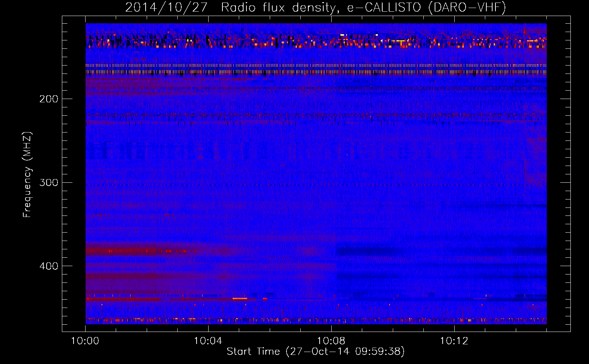Click the plot title 'Radio flux density, e-CALLISTO (DARO-VHF)'
The image size is (589, 364).
[363, 8]
